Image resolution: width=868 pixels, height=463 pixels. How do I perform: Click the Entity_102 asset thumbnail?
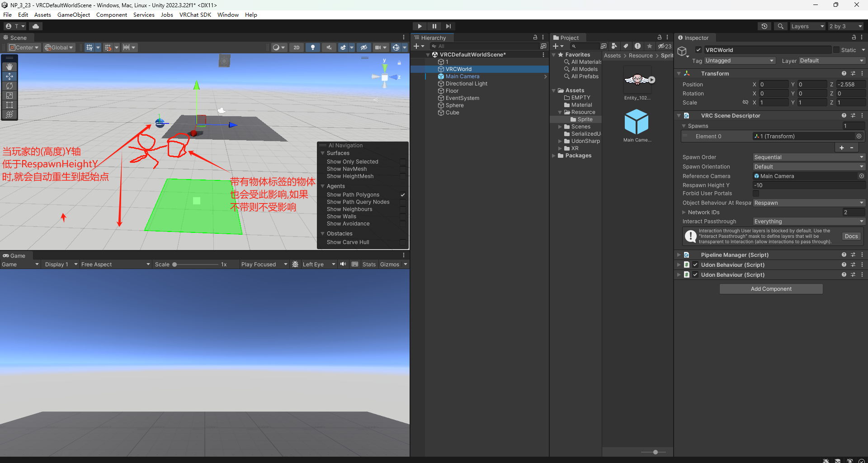point(637,80)
